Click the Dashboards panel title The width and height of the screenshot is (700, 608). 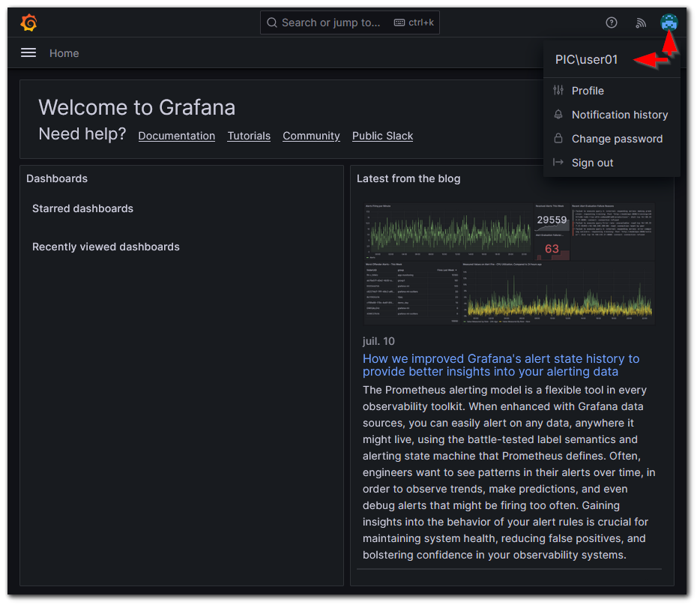click(x=57, y=178)
